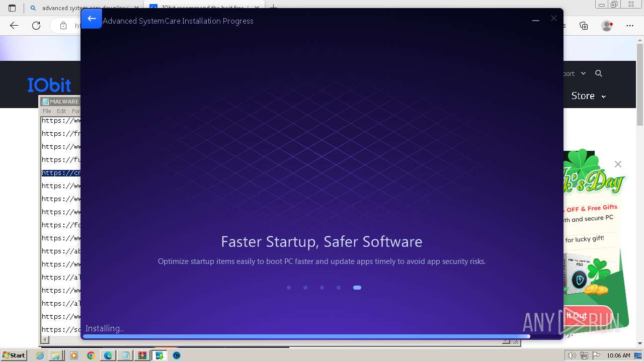Screen dimensions: 644x362
Task: Click the 'https://fu' line in Notepad
Action: click(x=61, y=160)
